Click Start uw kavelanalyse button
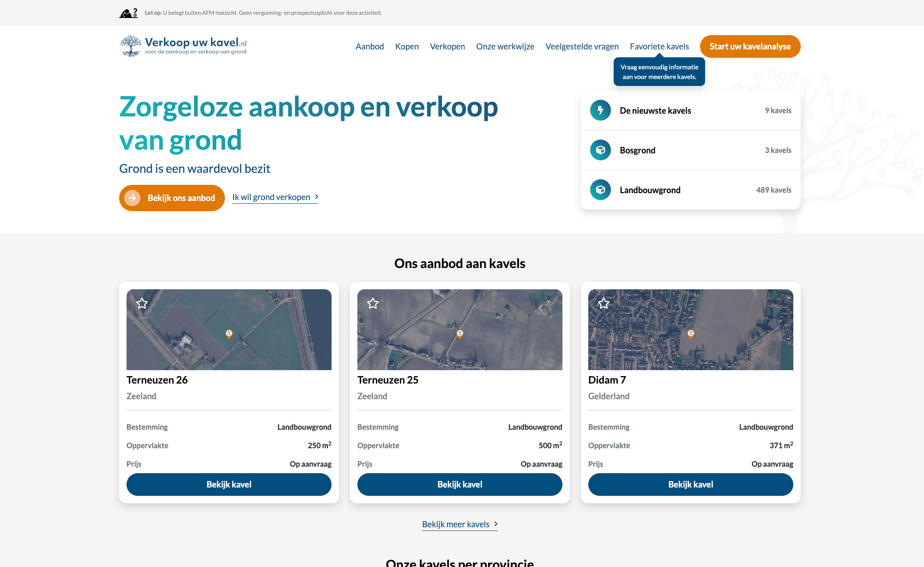The height and width of the screenshot is (567, 924). [750, 46]
